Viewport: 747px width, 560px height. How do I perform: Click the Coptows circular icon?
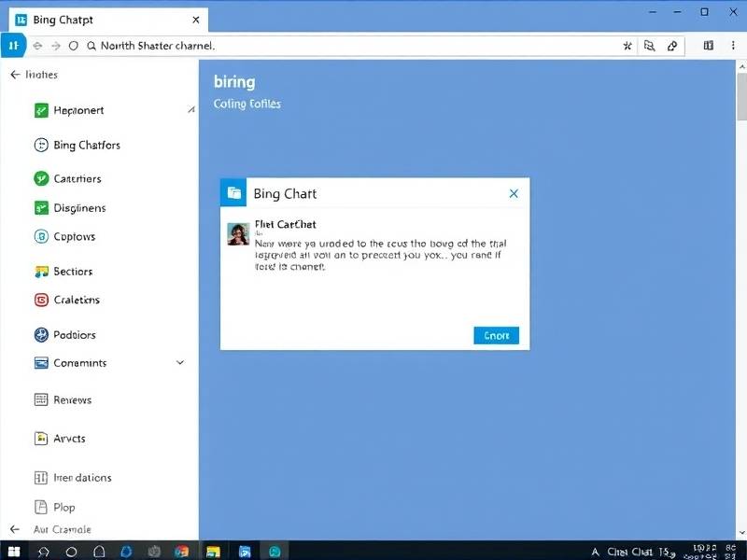40,236
